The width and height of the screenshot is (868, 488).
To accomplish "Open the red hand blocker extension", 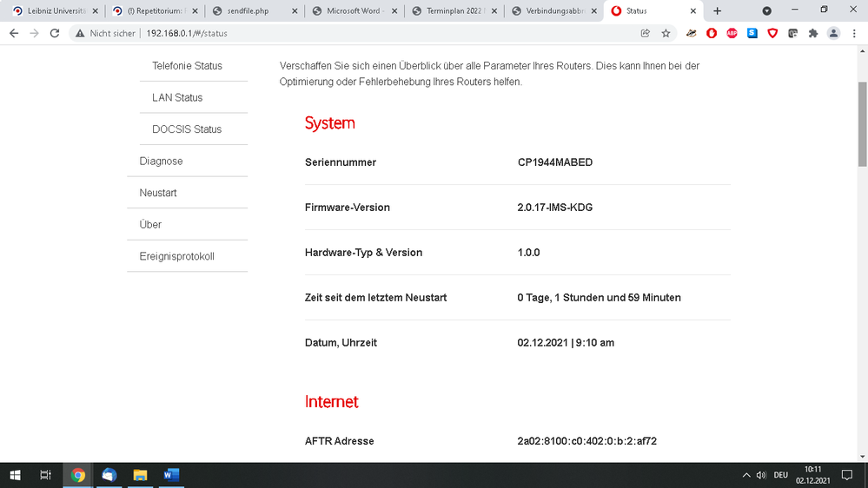I will pyautogui.click(x=712, y=33).
